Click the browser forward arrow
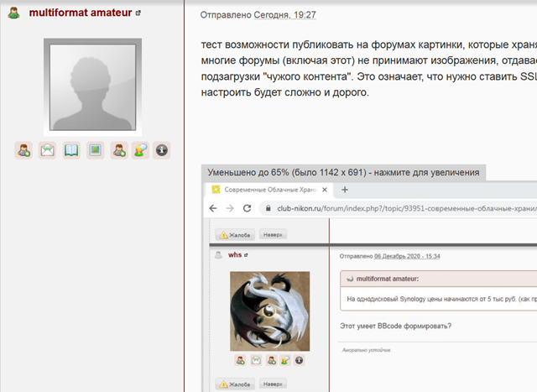 (230, 208)
